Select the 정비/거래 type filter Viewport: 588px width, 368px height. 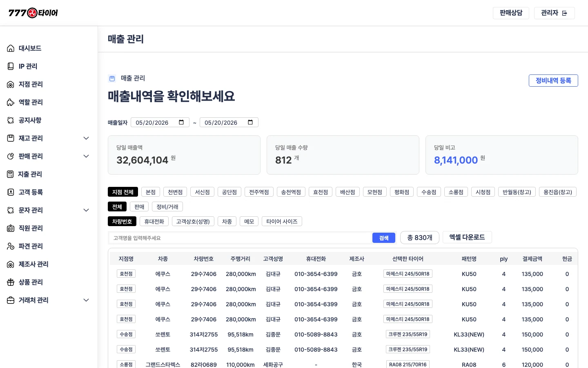167,207
